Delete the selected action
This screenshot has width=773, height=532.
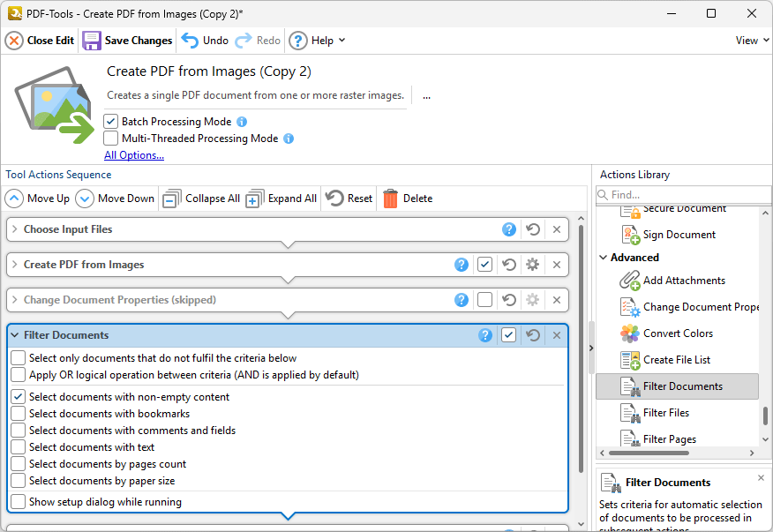click(408, 199)
